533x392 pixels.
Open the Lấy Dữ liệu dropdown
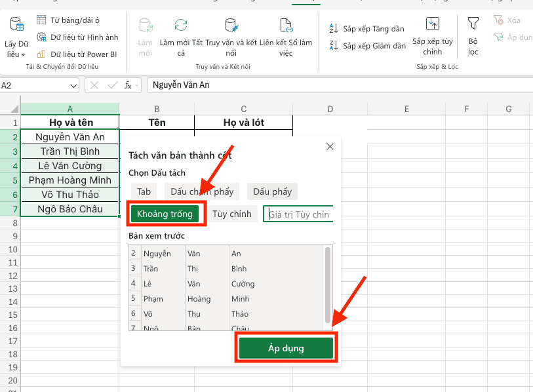pos(16,38)
